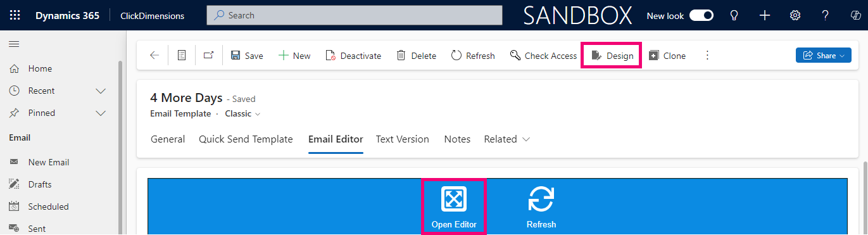Clone the email template

pyautogui.click(x=667, y=56)
